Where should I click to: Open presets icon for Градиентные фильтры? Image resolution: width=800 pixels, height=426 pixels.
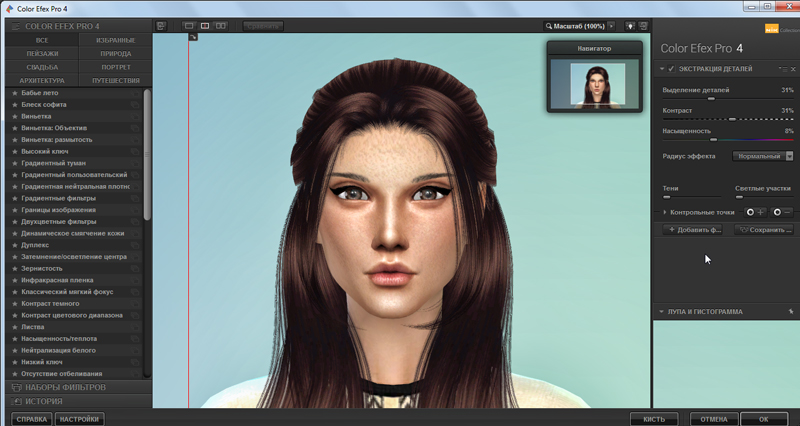[135, 198]
